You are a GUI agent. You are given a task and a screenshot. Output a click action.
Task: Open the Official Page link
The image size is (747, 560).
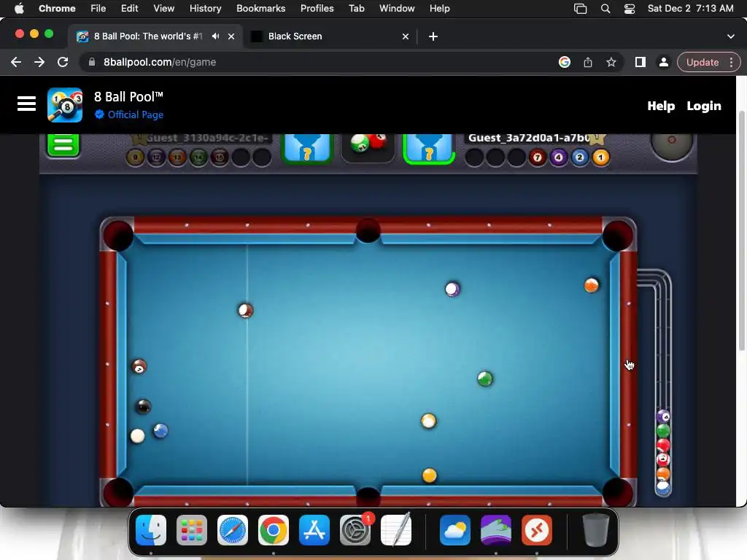135,114
